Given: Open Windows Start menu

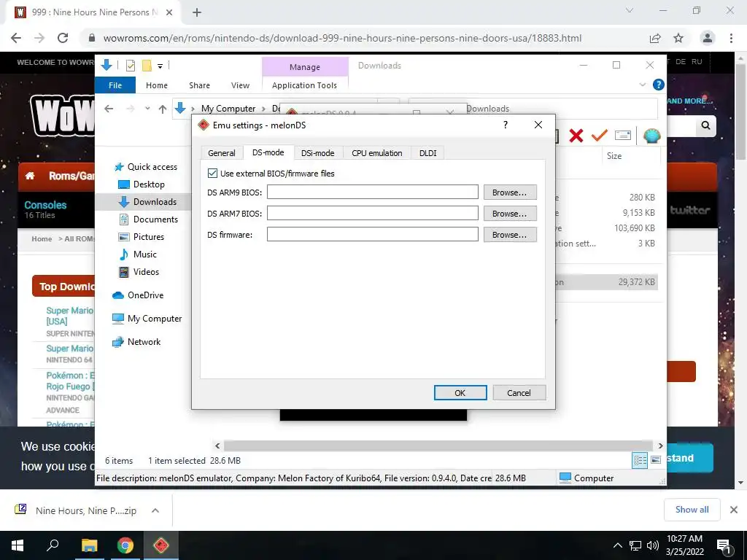Looking at the screenshot, I should click(18, 545).
